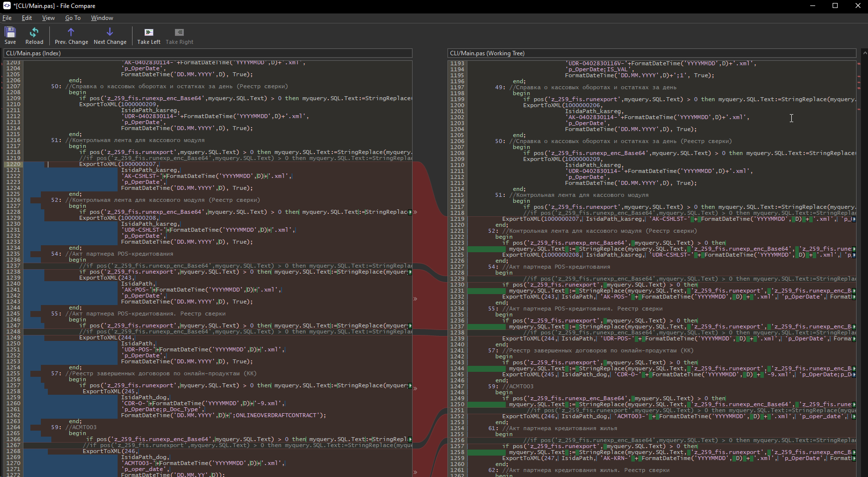Click '49: //Справка о кассовых оборотах' in Working Tree
Image resolution: width=868 pixels, height=477 pixels.
click(585, 87)
